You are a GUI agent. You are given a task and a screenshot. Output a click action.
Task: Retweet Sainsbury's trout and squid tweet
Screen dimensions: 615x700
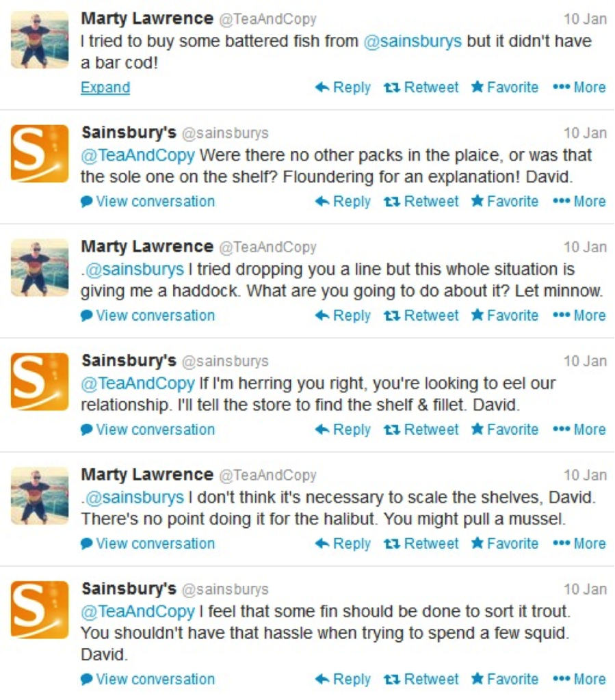(421, 679)
